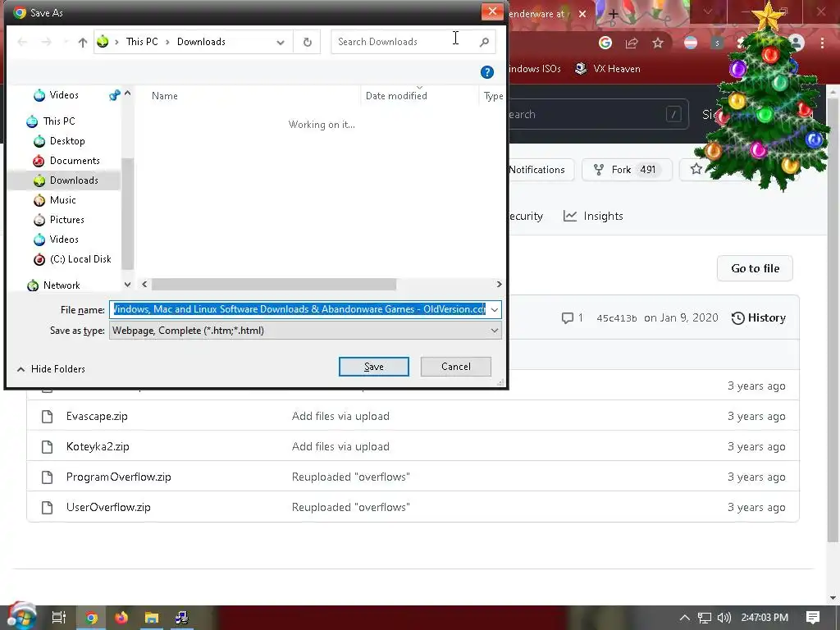Open Task View on taskbar
This screenshot has height=630, width=840.
(x=59, y=618)
